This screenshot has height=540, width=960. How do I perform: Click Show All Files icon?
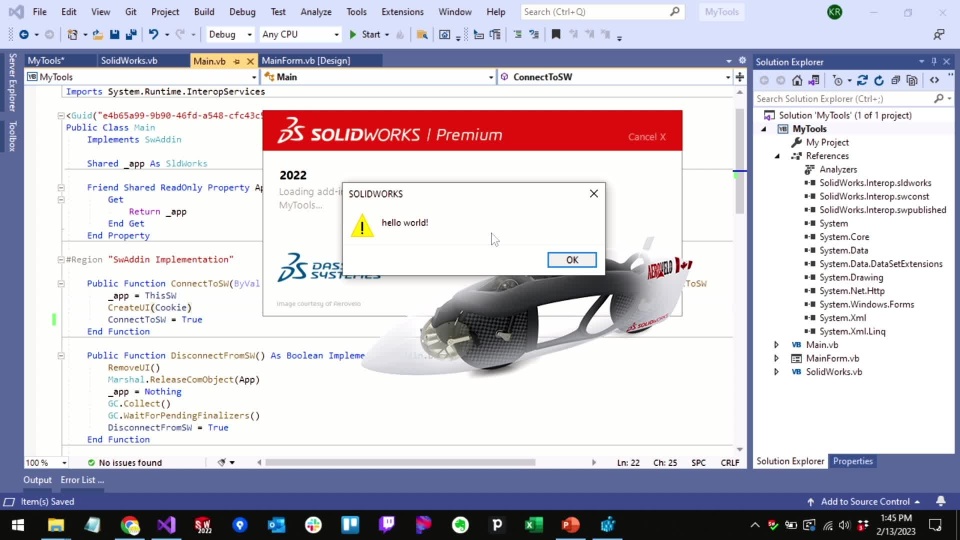tap(912, 80)
